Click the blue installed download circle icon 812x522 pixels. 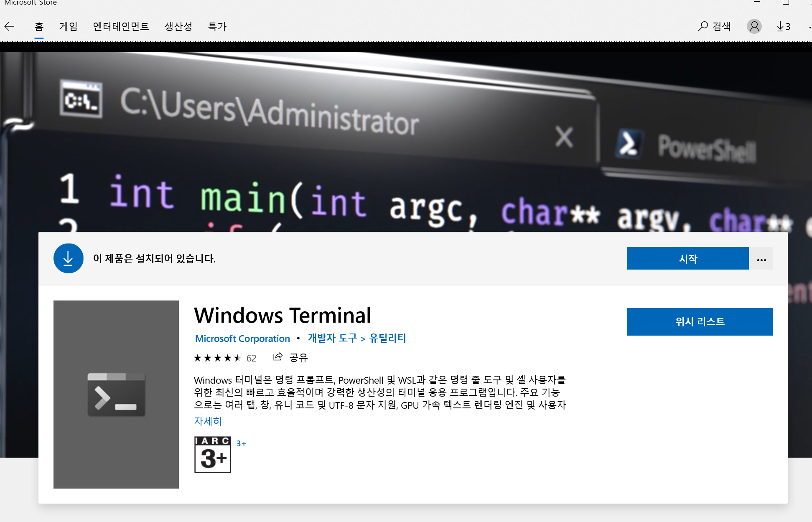(x=68, y=259)
